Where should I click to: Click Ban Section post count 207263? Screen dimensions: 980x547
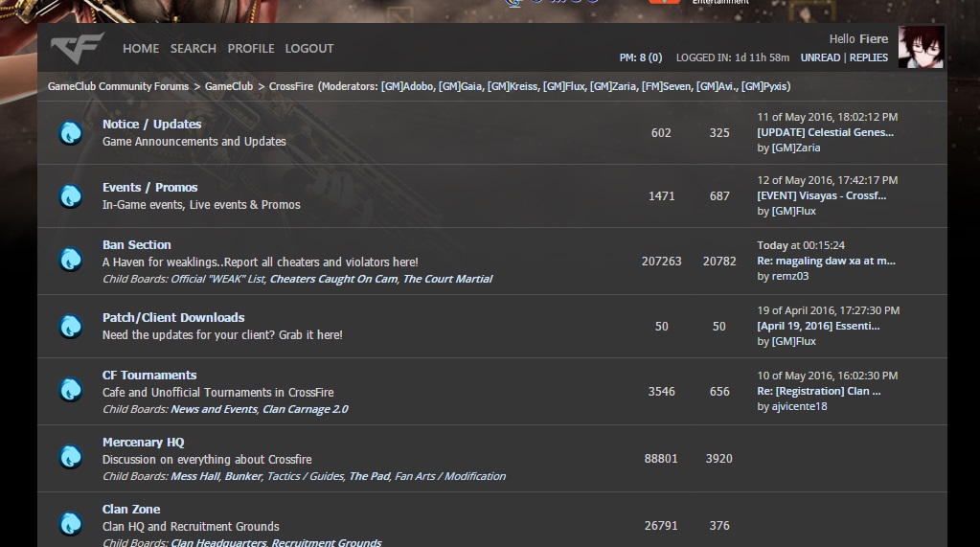[661, 261]
